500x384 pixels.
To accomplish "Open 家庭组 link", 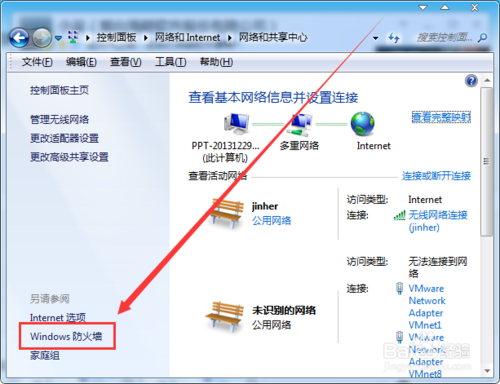I will tap(45, 355).
